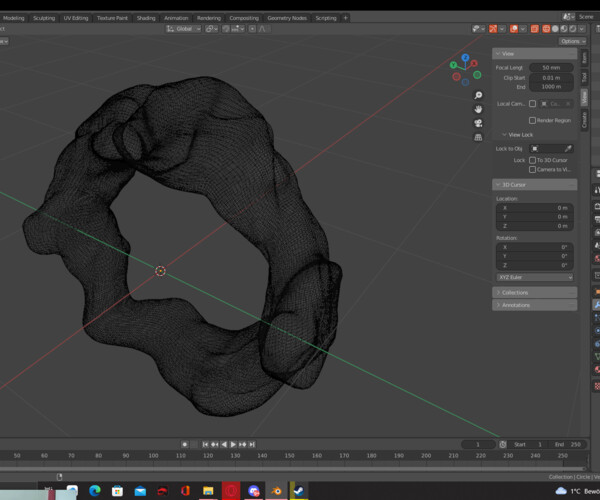Click the Focal Length 50 mm field
The width and height of the screenshot is (600, 500).
(551, 68)
